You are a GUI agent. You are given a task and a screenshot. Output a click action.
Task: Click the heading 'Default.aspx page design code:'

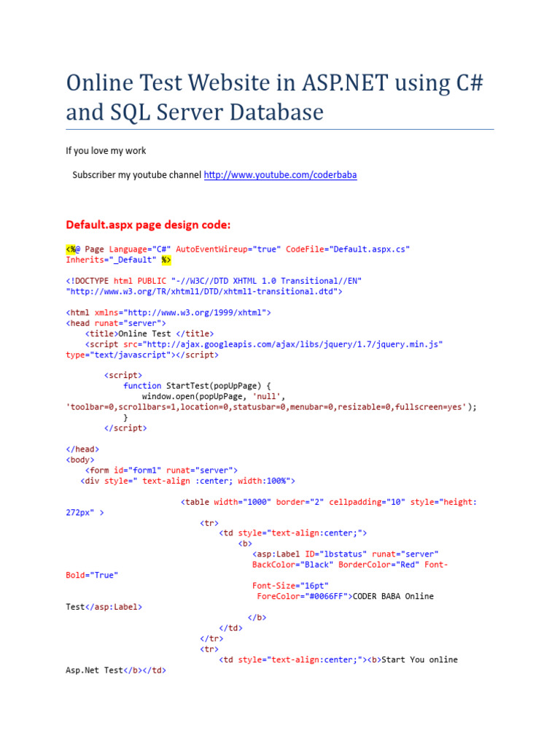point(148,225)
